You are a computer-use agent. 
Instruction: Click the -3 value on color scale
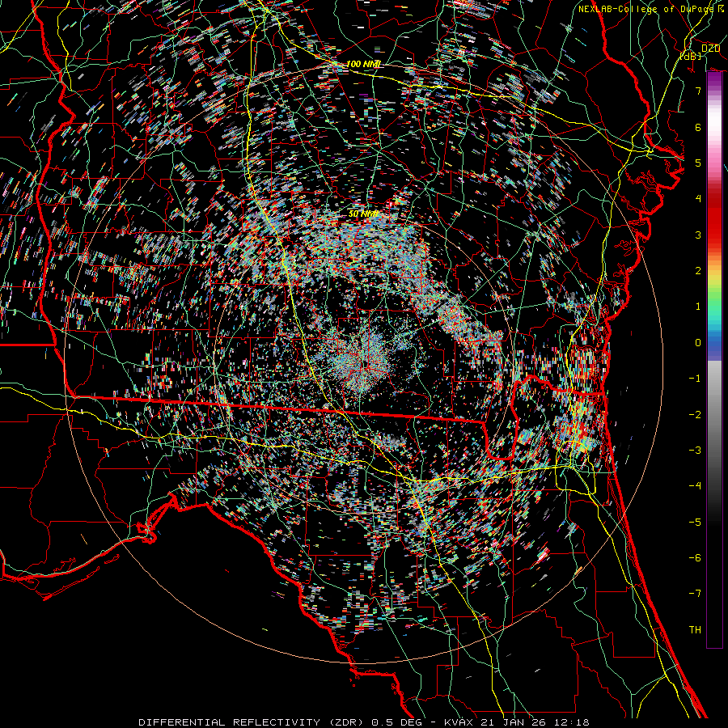coord(695,451)
